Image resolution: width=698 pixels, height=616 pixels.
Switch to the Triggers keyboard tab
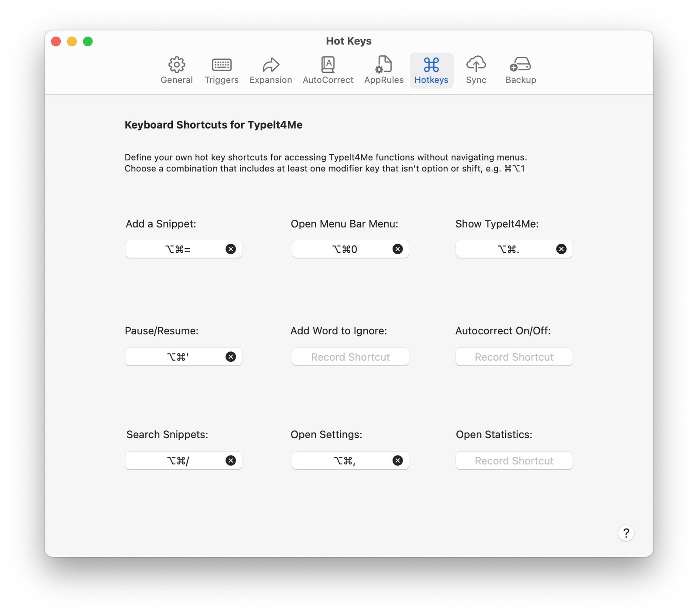221,70
